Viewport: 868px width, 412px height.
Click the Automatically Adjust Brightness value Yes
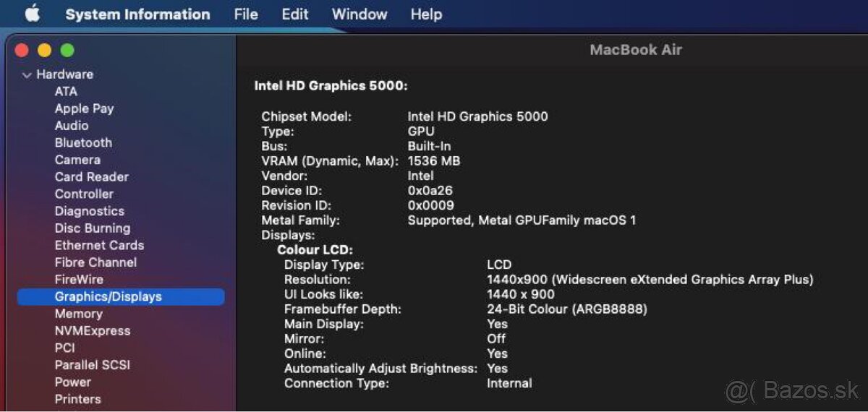pos(498,369)
